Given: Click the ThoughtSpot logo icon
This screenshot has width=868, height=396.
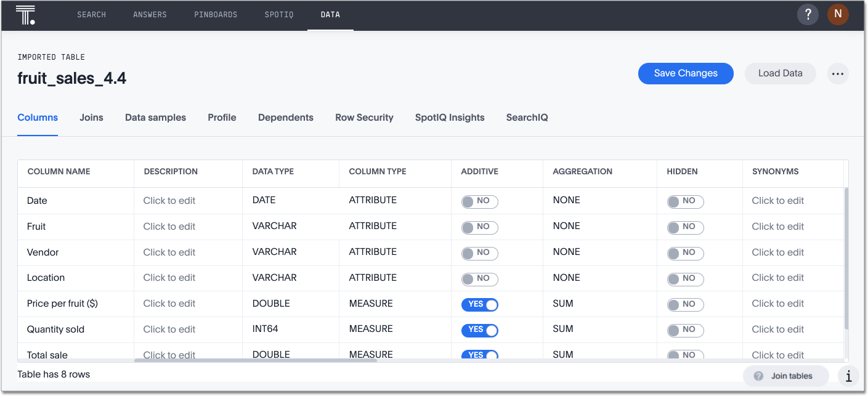Looking at the screenshot, I should pos(26,15).
